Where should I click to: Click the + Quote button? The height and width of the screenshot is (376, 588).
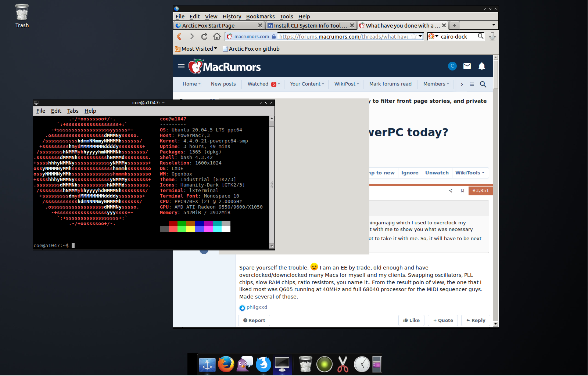(443, 321)
